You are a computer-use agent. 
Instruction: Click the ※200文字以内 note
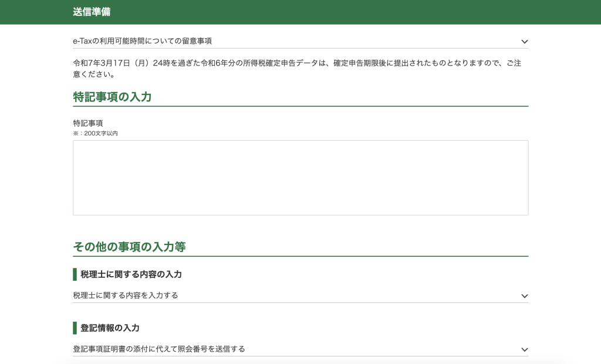pos(96,134)
